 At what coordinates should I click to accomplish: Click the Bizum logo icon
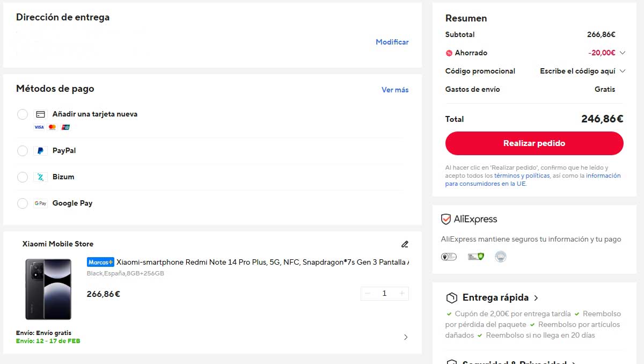[x=40, y=177]
